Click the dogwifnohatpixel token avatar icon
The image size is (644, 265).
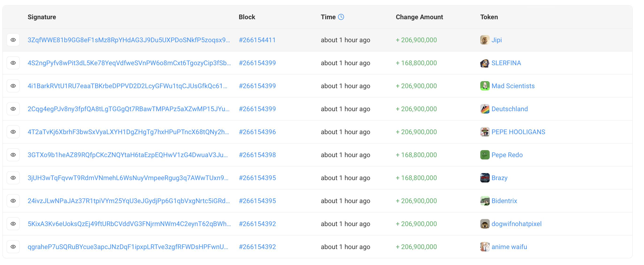(485, 224)
